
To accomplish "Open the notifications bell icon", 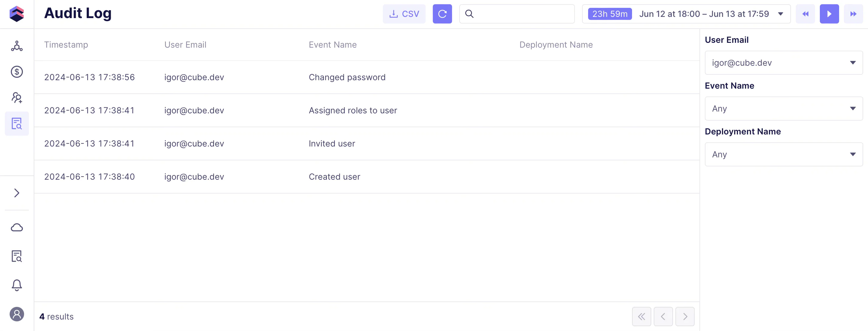I will point(17,285).
